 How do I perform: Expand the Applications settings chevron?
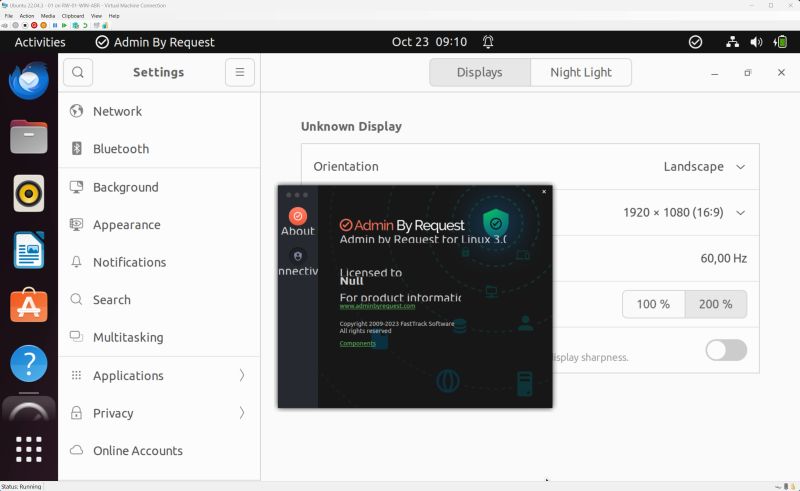click(242, 375)
